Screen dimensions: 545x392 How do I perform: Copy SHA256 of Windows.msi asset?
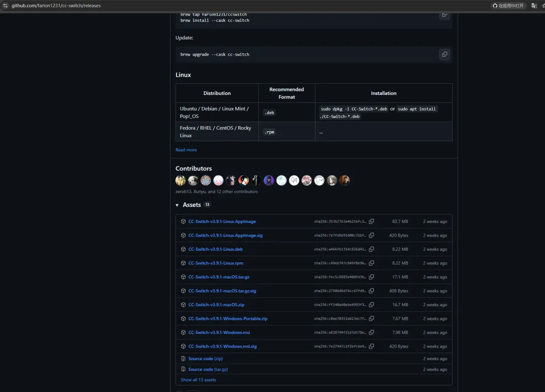(371, 332)
